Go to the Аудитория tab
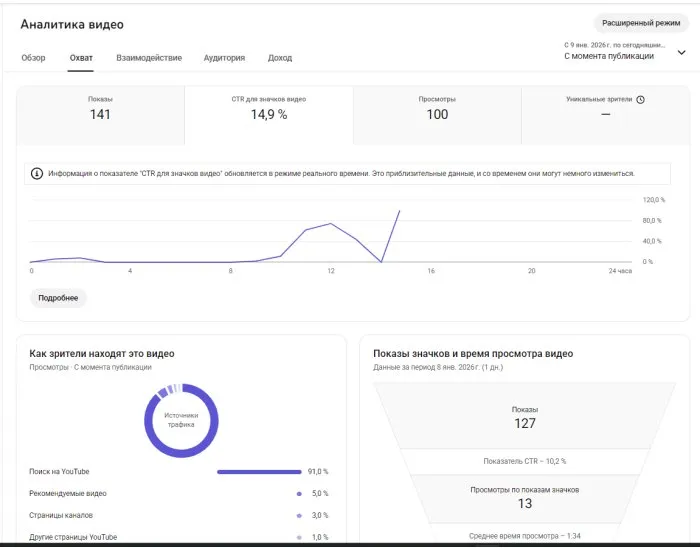 click(224, 58)
